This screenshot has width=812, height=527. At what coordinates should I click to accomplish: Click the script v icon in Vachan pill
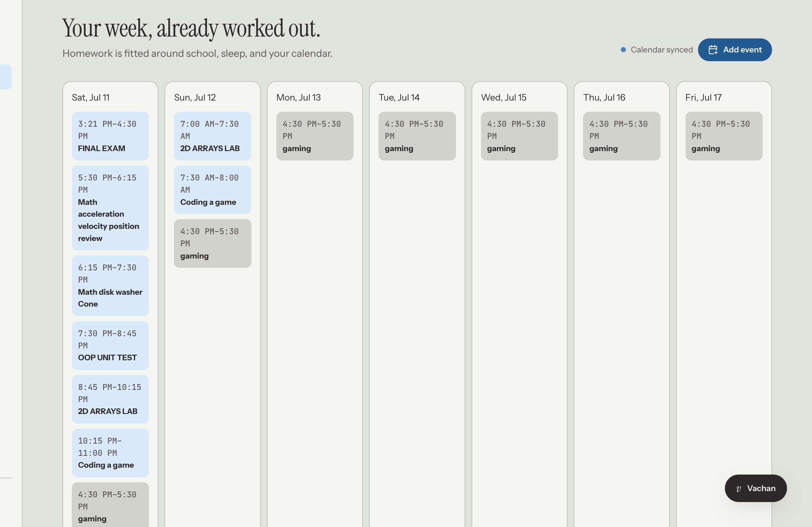pos(738,489)
